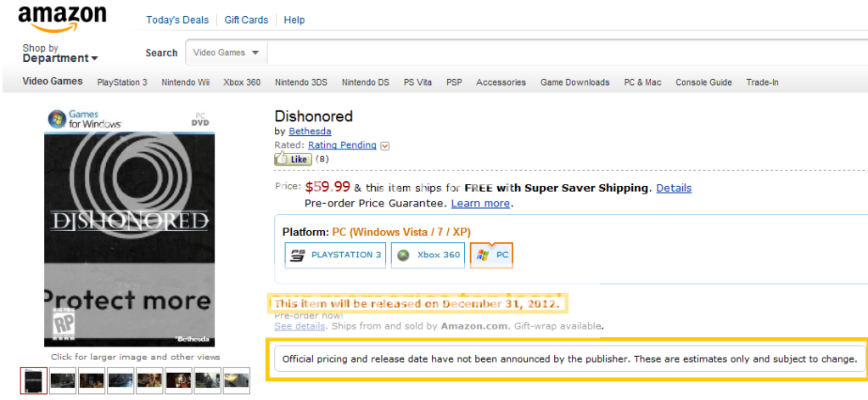Image resolution: width=868 pixels, height=400 pixels.
Task: Click the Games for Windows logo
Action: coord(85,119)
